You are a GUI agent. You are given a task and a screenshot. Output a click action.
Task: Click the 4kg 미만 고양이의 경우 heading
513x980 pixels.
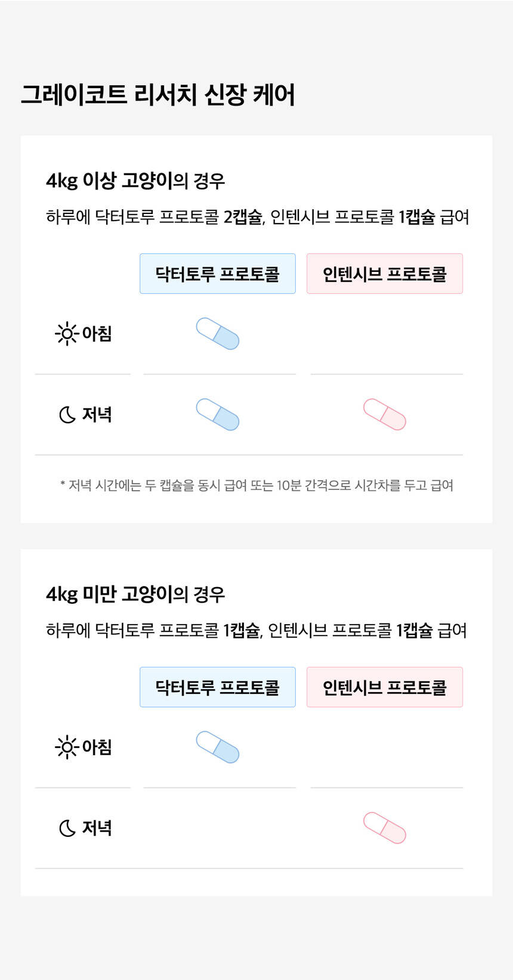[135, 594]
